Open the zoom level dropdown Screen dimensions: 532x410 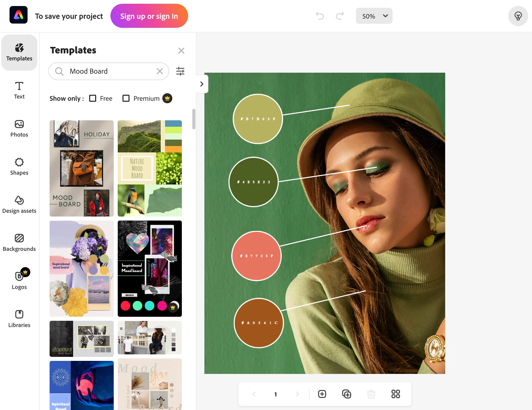374,16
